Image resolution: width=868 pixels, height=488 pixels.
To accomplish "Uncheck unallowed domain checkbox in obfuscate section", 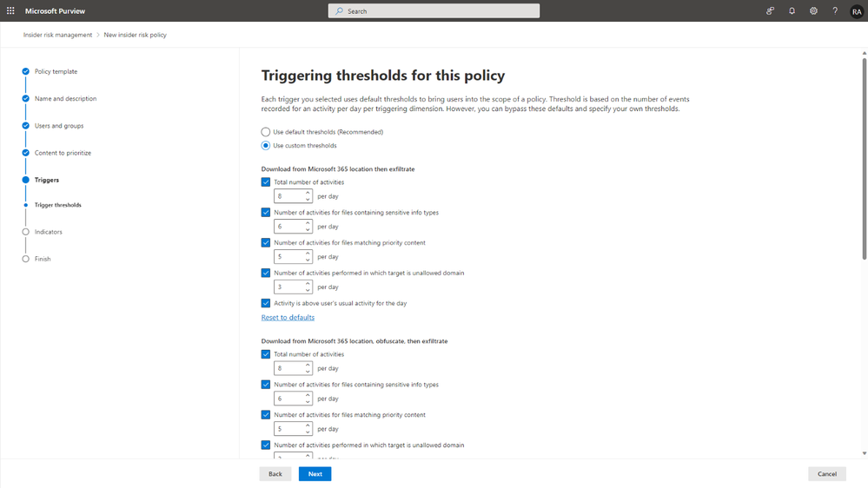I will pyautogui.click(x=266, y=445).
